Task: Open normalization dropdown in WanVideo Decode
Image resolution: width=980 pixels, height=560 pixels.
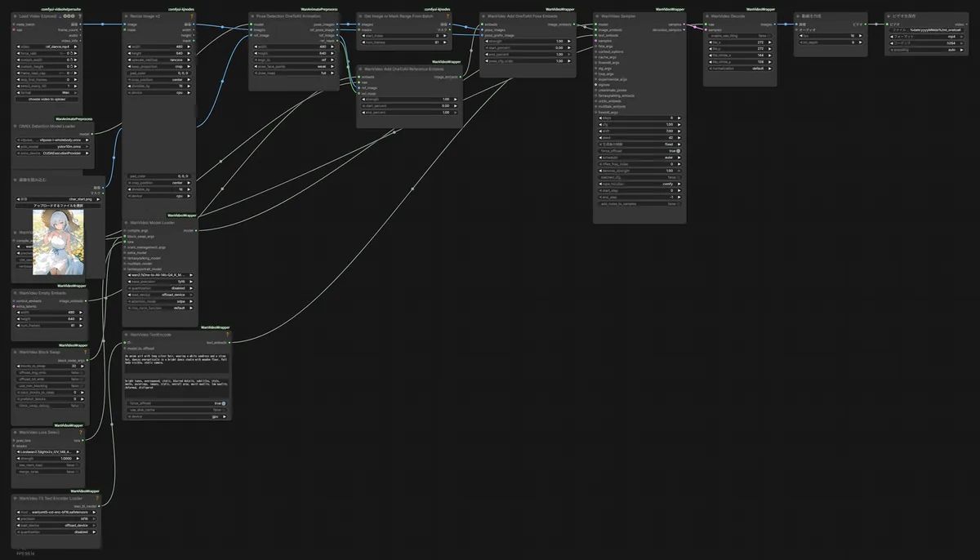Action: (x=741, y=69)
